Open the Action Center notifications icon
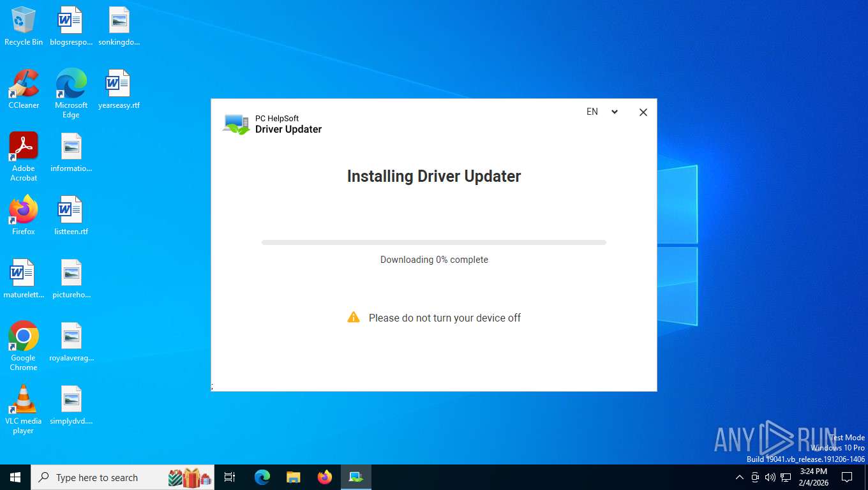This screenshot has width=868, height=490. (847, 477)
